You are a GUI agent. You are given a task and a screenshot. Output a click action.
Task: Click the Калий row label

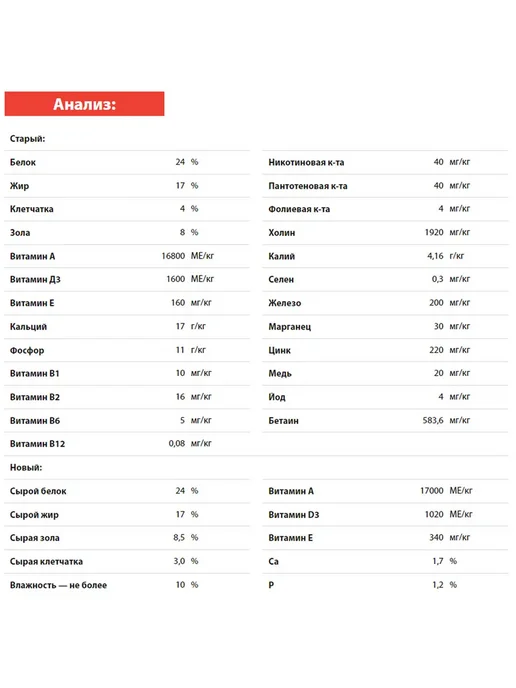tap(282, 256)
